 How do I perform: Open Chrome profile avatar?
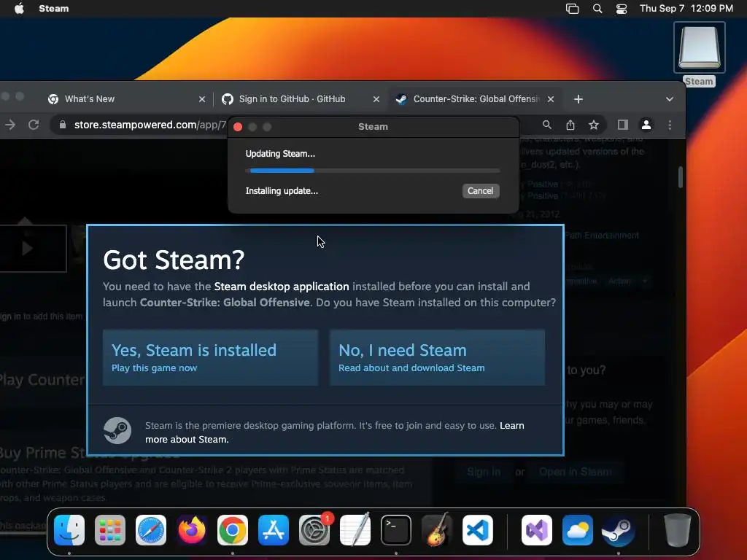646,125
